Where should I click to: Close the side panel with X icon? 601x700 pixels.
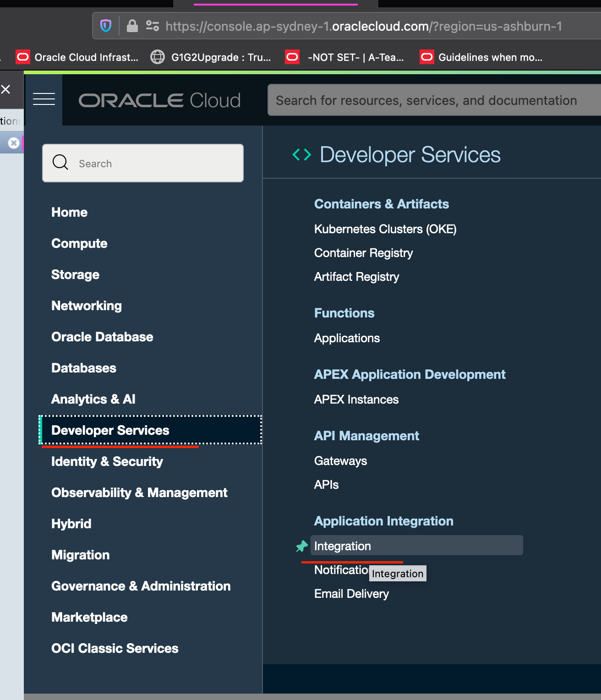tap(6, 89)
